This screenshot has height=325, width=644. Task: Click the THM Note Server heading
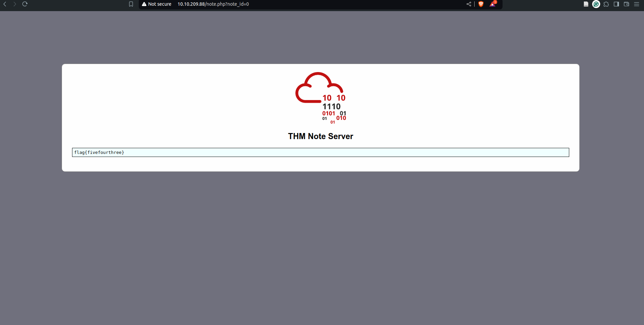(320, 136)
